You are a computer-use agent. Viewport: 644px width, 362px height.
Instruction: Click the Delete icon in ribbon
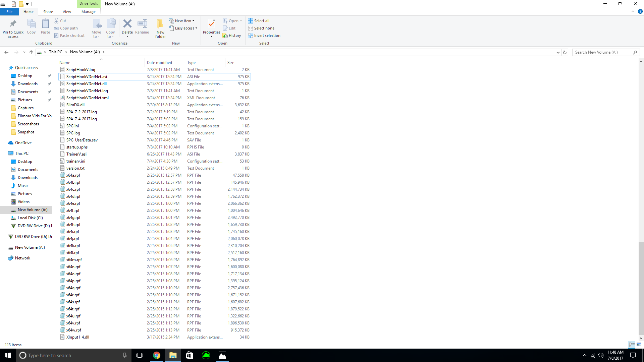127,24
